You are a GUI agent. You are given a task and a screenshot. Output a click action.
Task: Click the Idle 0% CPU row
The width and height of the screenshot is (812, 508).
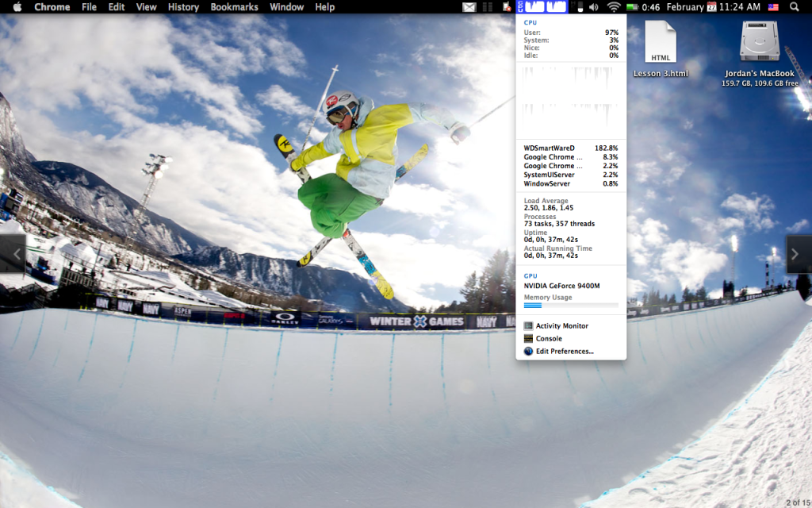(571, 55)
